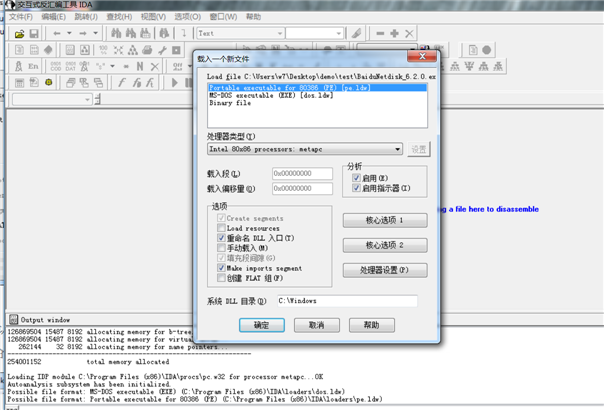Open the strings style dropdown arrow
The height and width of the screenshot is (410, 604).
click(112, 66)
